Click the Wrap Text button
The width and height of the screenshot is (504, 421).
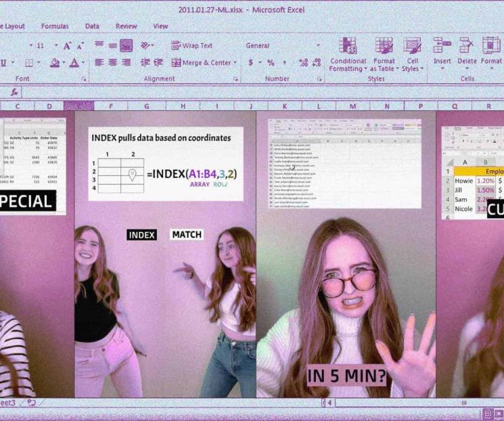tap(191, 45)
